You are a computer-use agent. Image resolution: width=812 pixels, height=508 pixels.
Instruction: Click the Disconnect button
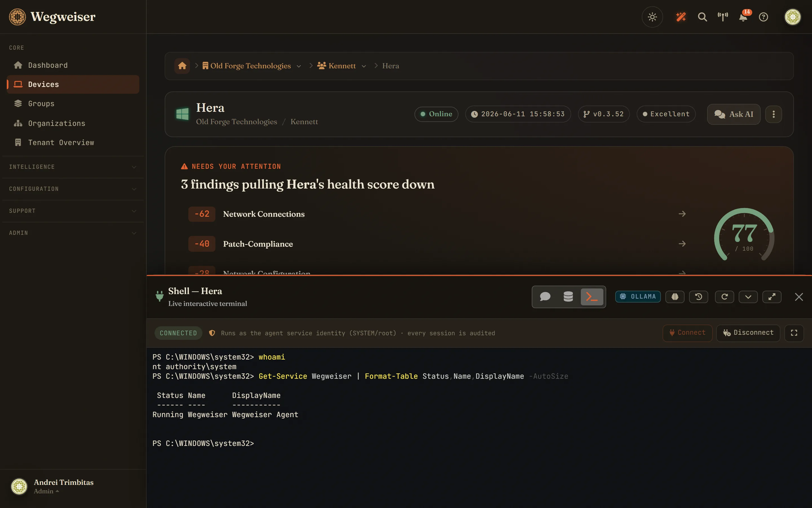tap(748, 333)
